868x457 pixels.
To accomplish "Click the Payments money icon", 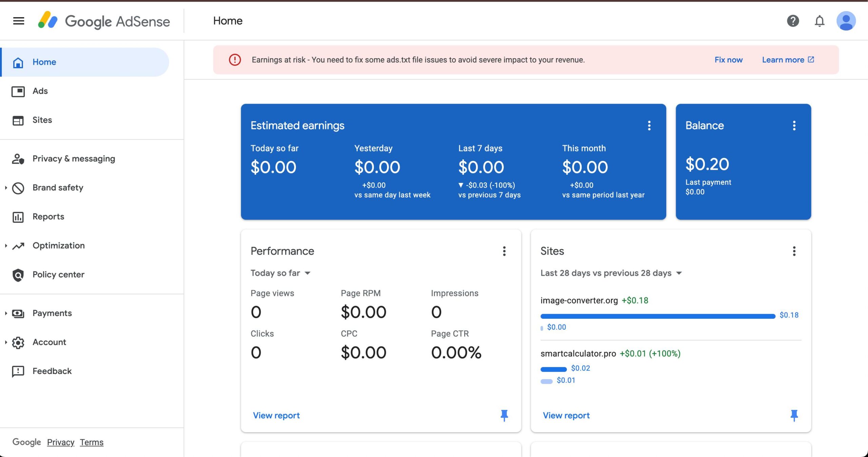I will tap(18, 313).
